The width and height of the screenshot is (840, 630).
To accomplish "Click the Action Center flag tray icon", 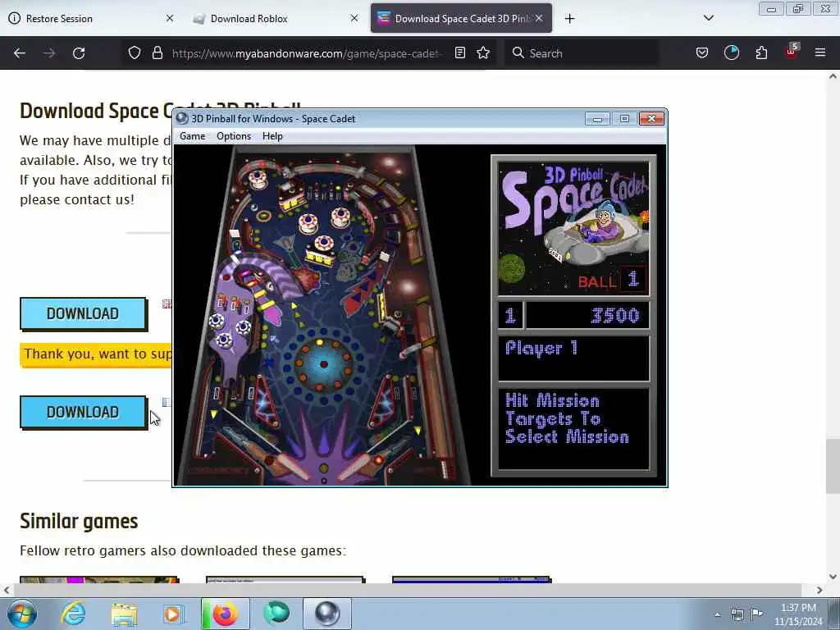I will pos(756,614).
